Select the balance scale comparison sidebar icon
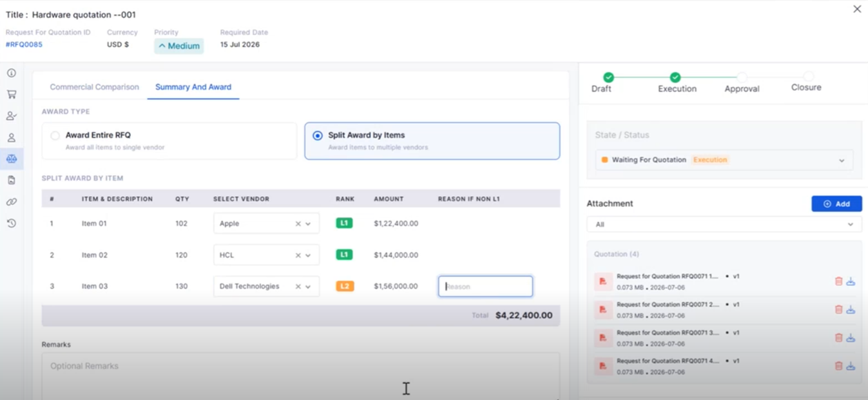This screenshot has height=400, width=868. [x=11, y=159]
